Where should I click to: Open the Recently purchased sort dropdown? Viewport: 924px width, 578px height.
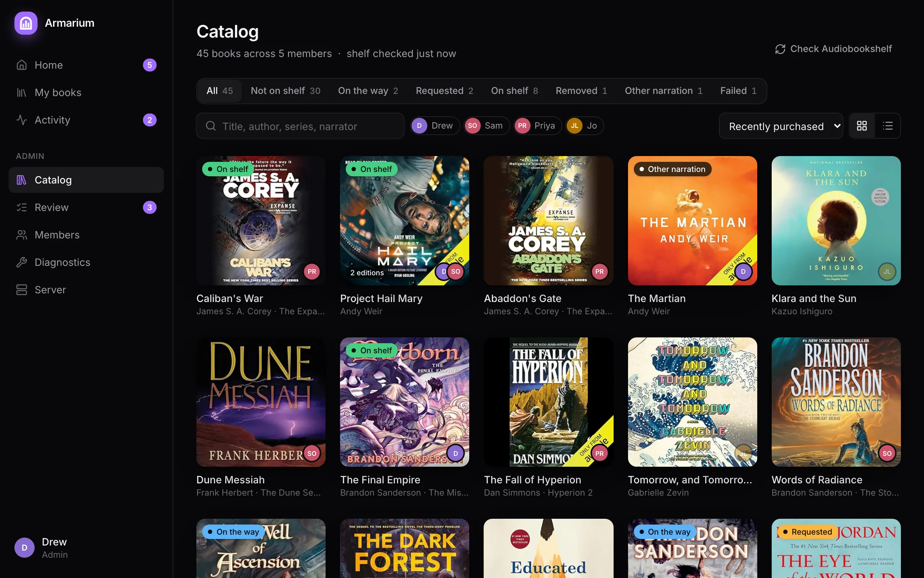pyautogui.click(x=781, y=126)
